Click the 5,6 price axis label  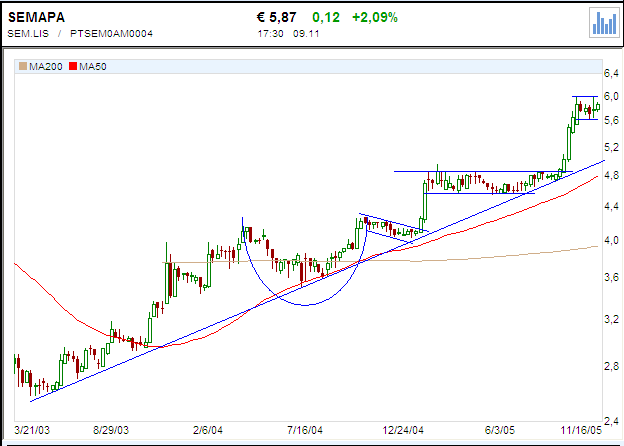(x=612, y=120)
